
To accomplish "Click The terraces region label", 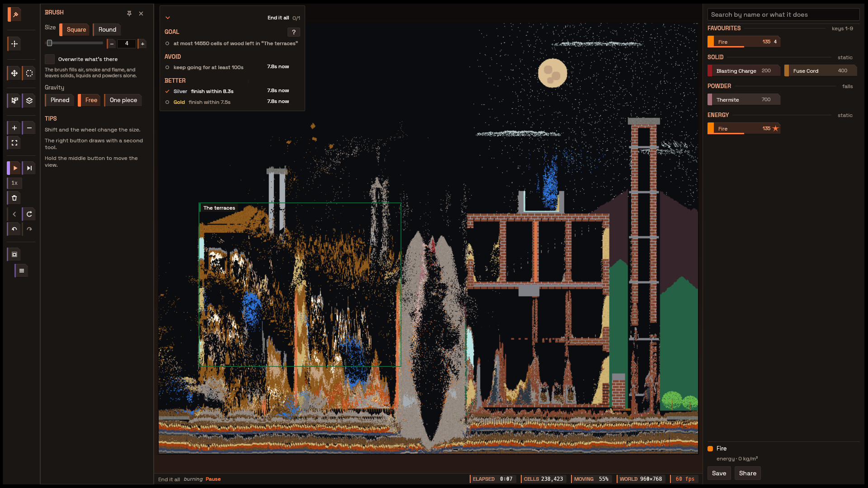I will coord(219,208).
